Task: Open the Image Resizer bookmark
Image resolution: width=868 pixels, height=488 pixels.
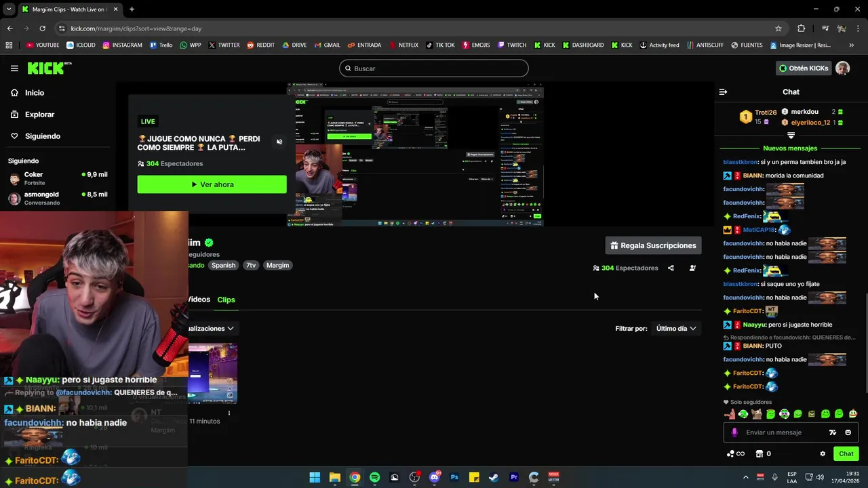Action: (x=800, y=45)
